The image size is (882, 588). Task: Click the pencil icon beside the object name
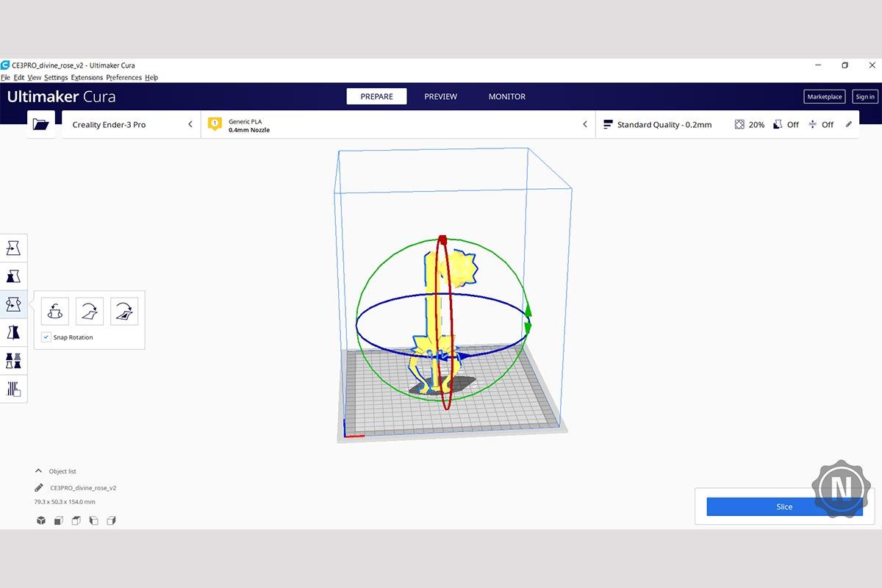pos(39,487)
